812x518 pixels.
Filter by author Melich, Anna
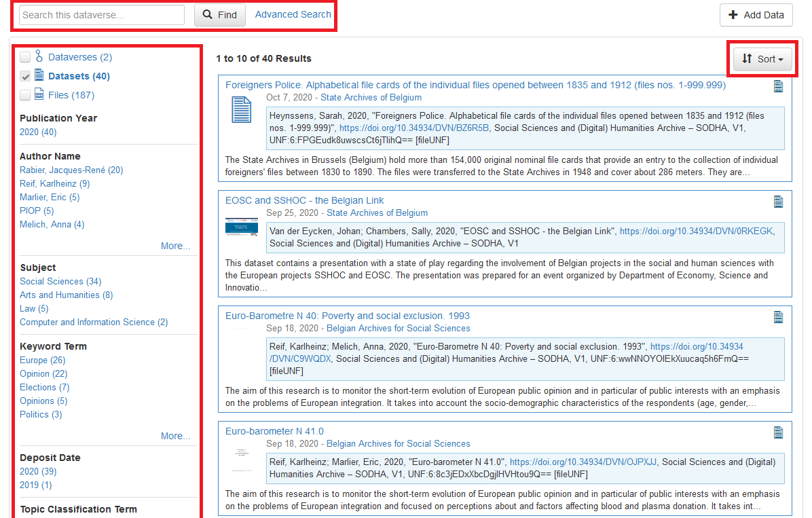(52, 224)
